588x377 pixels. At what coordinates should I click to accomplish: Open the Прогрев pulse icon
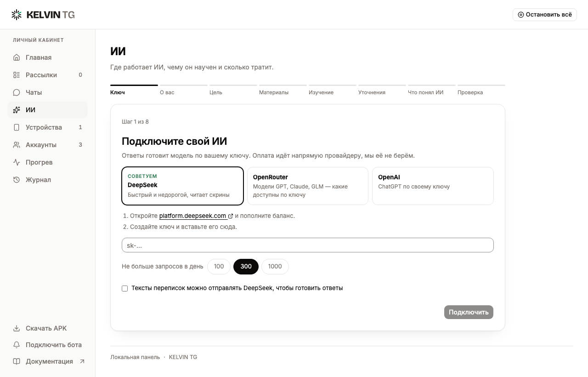pyautogui.click(x=17, y=162)
